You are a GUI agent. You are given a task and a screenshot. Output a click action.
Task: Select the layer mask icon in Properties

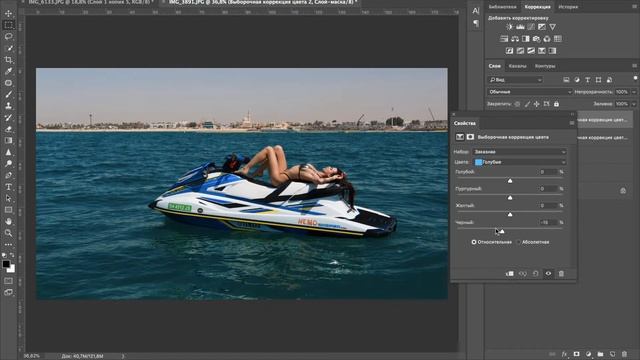coord(470,137)
